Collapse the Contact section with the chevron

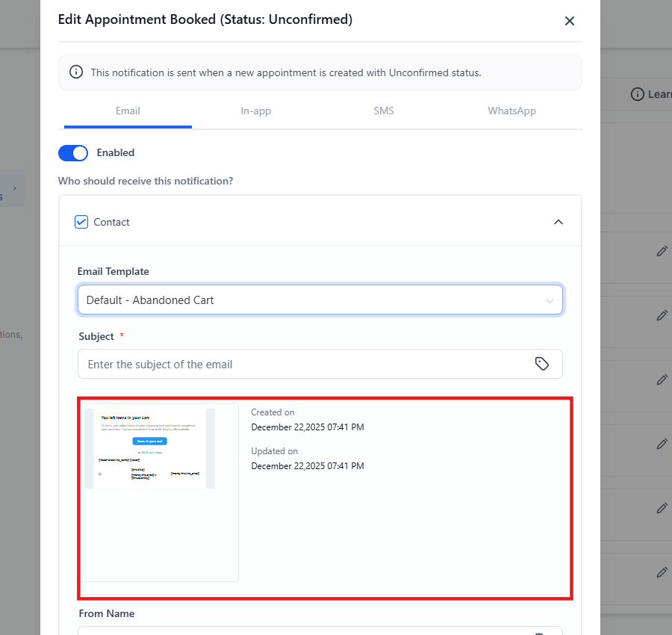click(558, 222)
